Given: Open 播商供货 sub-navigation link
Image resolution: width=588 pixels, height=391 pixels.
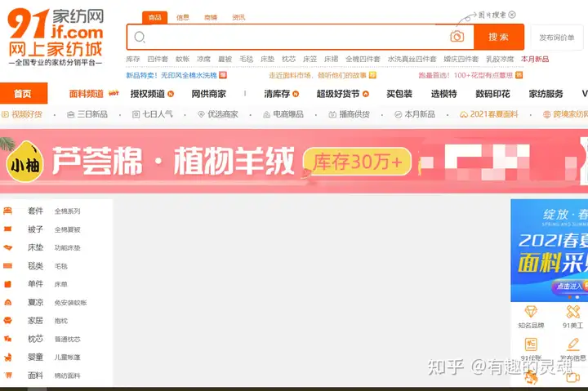Looking at the screenshot, I should [x=350, y=114].
